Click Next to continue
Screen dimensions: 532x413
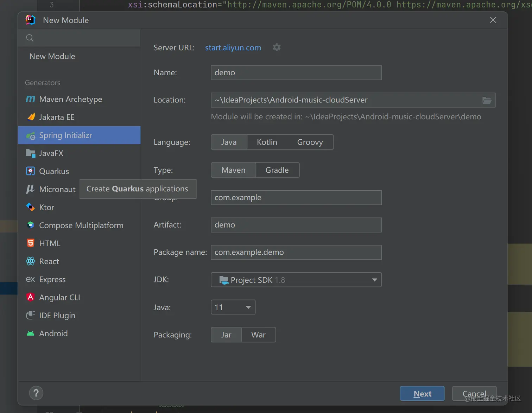[422, 394]
